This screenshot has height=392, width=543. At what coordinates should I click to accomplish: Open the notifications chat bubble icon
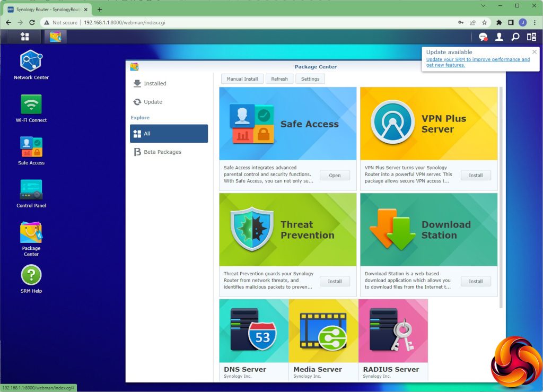tap(483, 37)
